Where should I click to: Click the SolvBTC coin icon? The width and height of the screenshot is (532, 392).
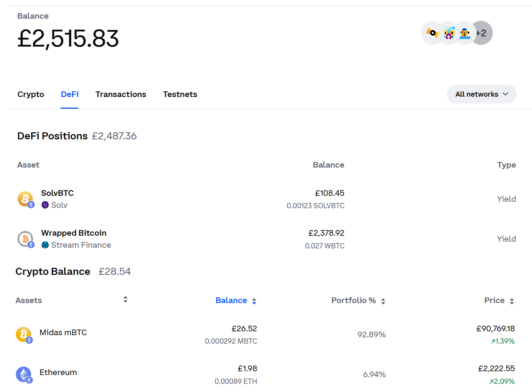click(26, 199)
